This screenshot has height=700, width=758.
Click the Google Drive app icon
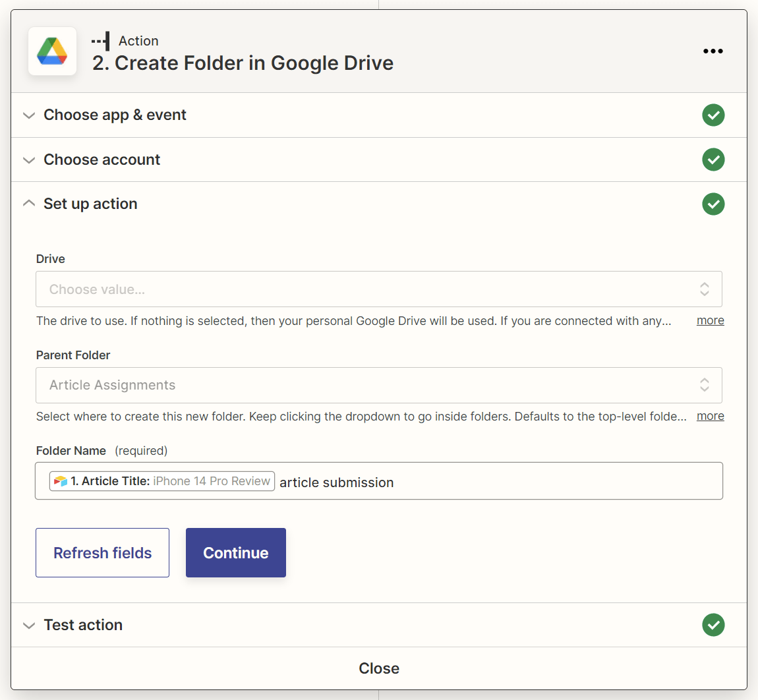pyautogui.click(x=52, y=51)
